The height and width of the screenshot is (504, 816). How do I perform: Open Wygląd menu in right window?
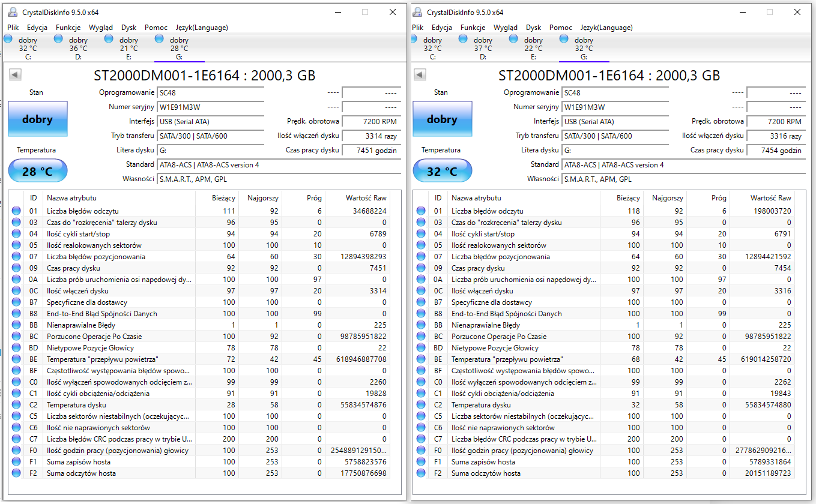tap(506, 28)
